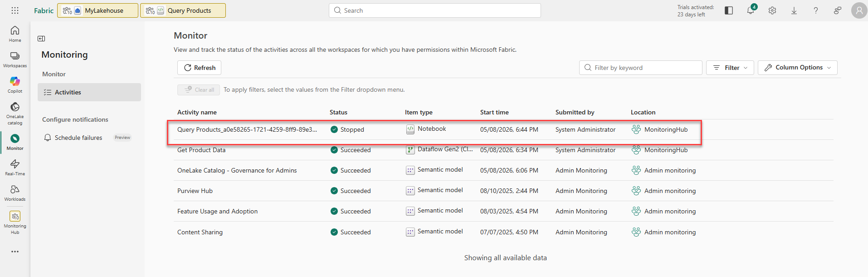868x277 pixels.
Task: Open the Get Product Data activity
Action: (201, 150)
